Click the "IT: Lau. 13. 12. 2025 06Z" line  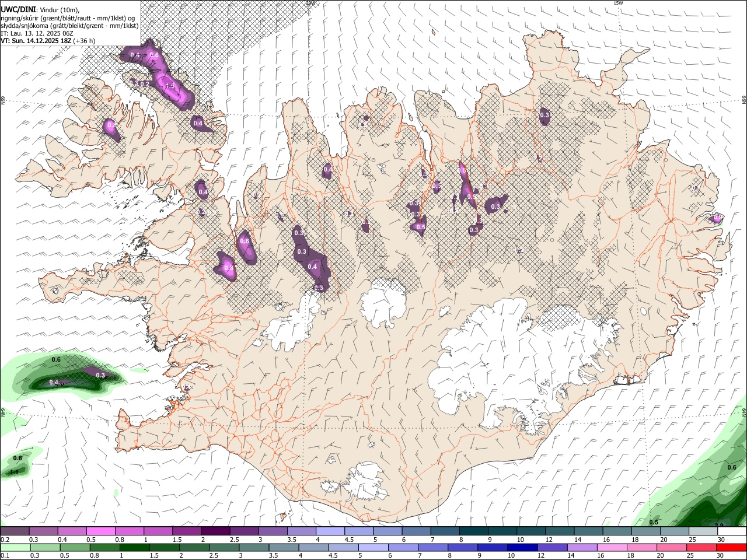[x=37, y=33]
